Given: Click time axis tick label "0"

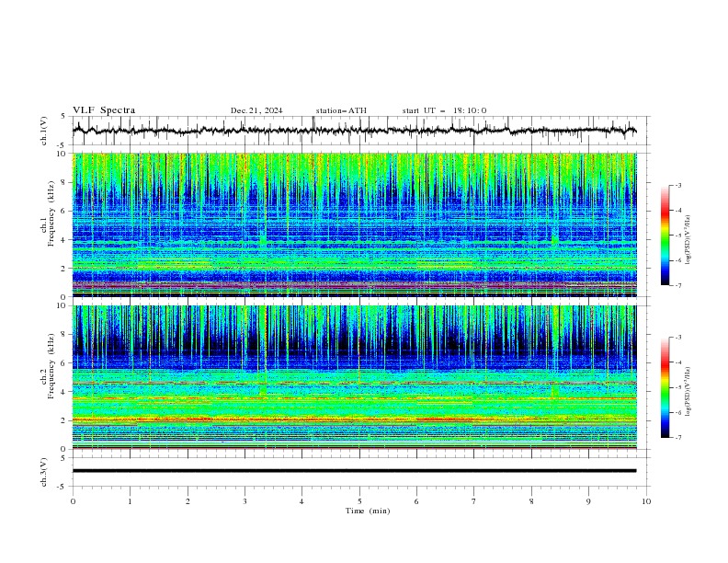Looking at the screenshot, I should click(73, 501).
